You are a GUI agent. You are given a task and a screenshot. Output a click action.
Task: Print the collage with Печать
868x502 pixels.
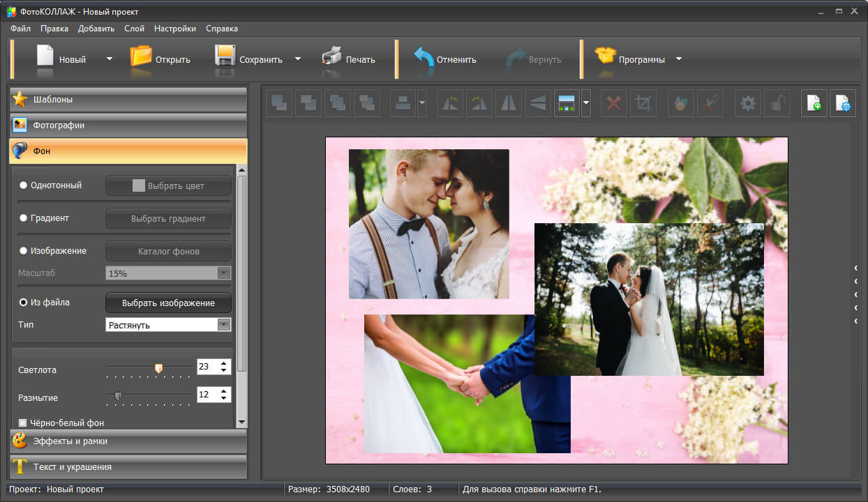(x=349, y=59)
